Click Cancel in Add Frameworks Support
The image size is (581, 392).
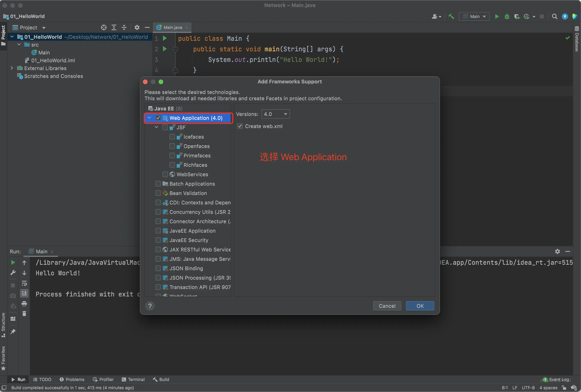[x=387, y=306]
